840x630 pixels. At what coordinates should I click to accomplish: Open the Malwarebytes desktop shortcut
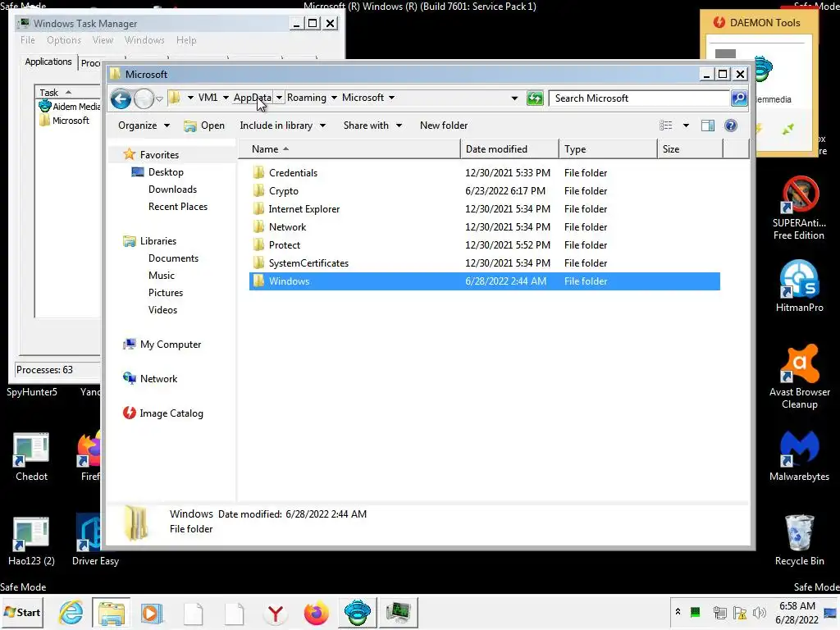[799, 456]
